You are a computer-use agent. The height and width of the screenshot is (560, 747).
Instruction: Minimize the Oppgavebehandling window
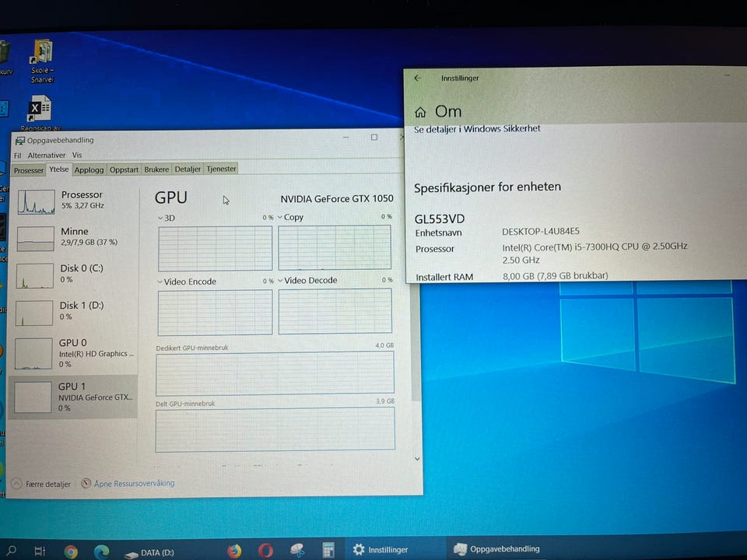point(346,138)
